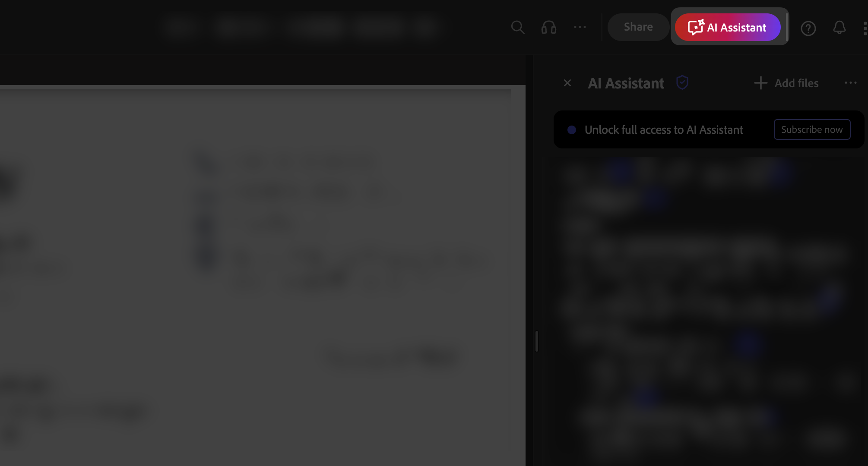Click the Subscribe now button
The width and height of the screenshot is (868, 466).
click(812, 129)
